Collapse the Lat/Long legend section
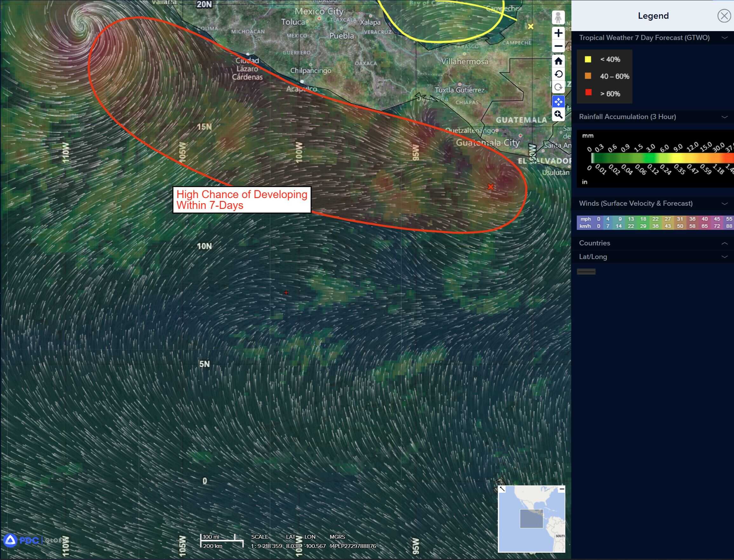734x560 pixels. 724,257
